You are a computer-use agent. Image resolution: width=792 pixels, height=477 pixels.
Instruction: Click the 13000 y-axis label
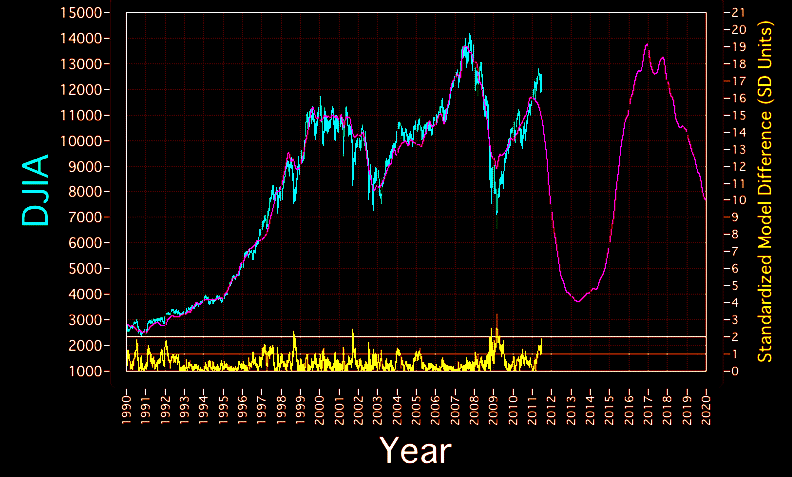pos(81,64)
